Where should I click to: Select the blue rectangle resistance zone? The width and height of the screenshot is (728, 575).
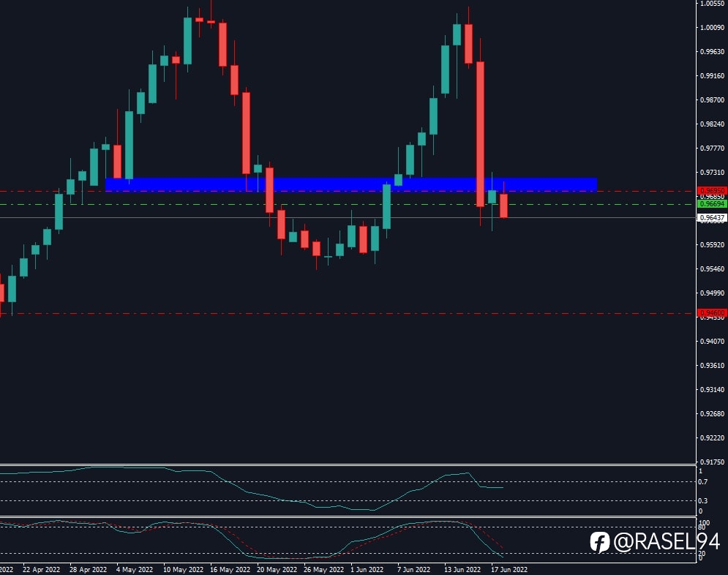[x=351, y=184]
